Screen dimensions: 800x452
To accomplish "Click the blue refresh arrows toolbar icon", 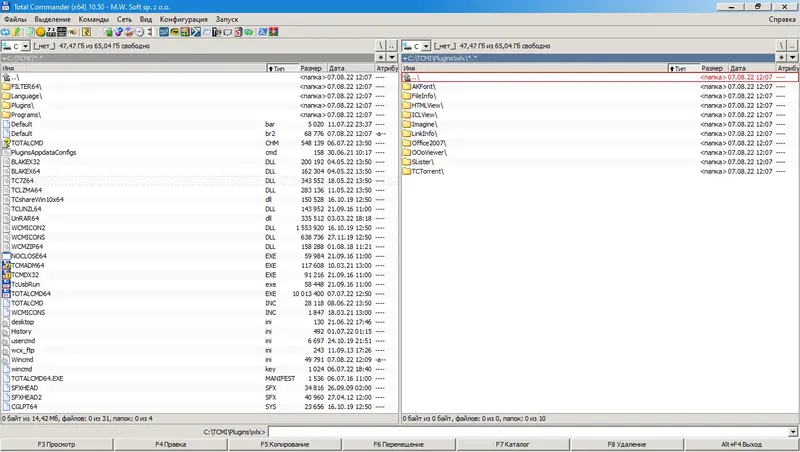I will [x=5, y=32].
